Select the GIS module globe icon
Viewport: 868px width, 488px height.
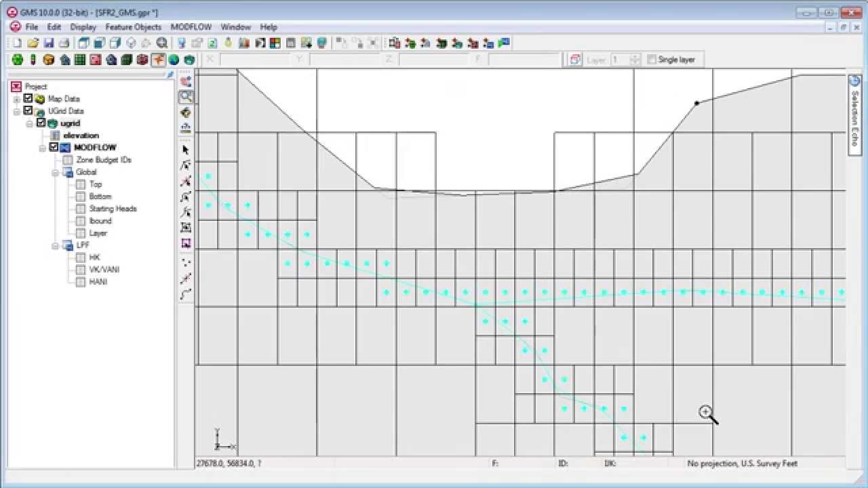coord(174,60)
